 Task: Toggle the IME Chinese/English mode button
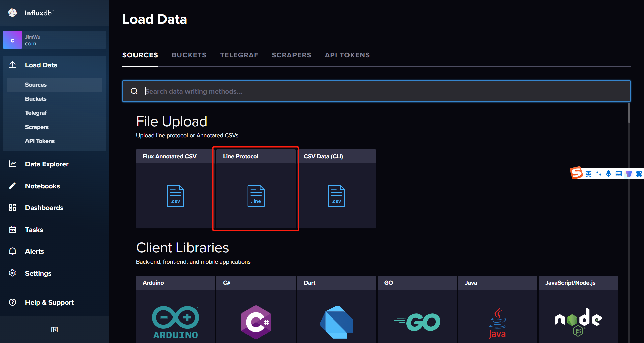tap(589, 174)
